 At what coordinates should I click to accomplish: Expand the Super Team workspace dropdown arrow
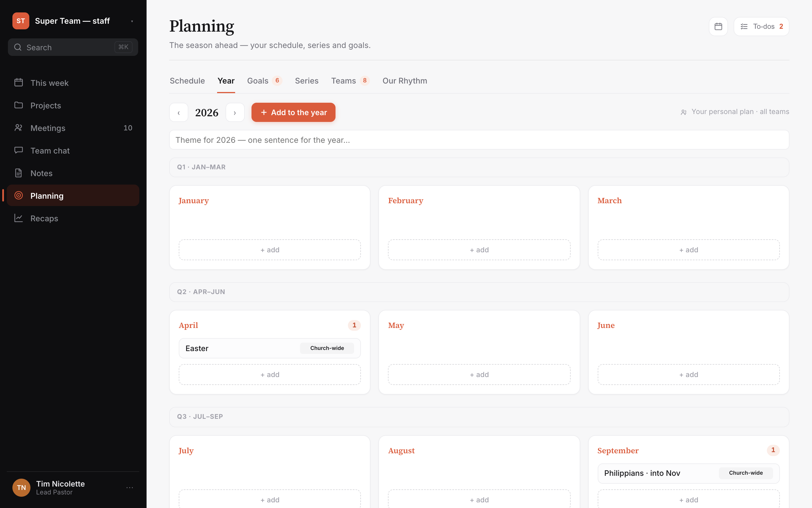(132, 21)
